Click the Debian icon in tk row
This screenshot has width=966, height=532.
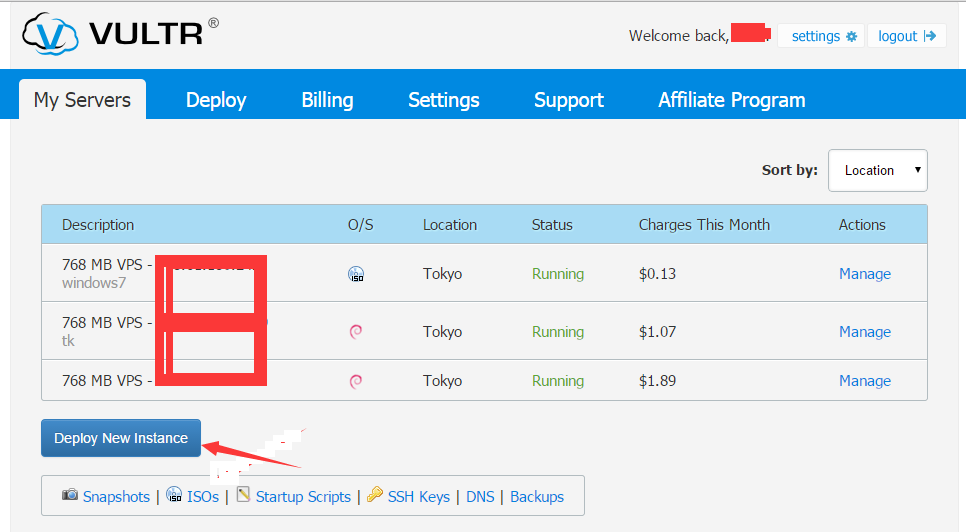tap(355, 332)
